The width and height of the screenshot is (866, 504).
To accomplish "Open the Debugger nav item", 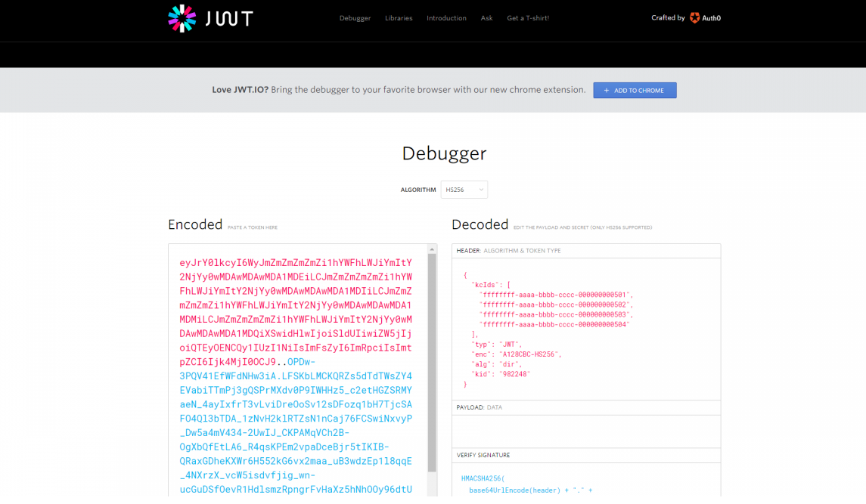I will [355, 18].
